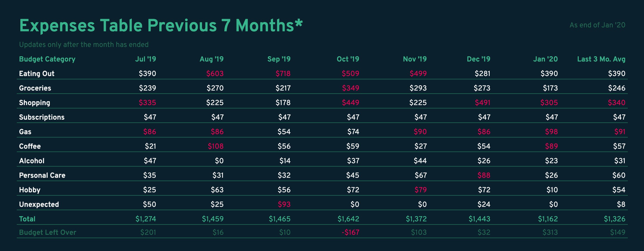Screen dimensions: 644x251
Task: Click the As end of Jan '20 note
Action: [597, 25]
